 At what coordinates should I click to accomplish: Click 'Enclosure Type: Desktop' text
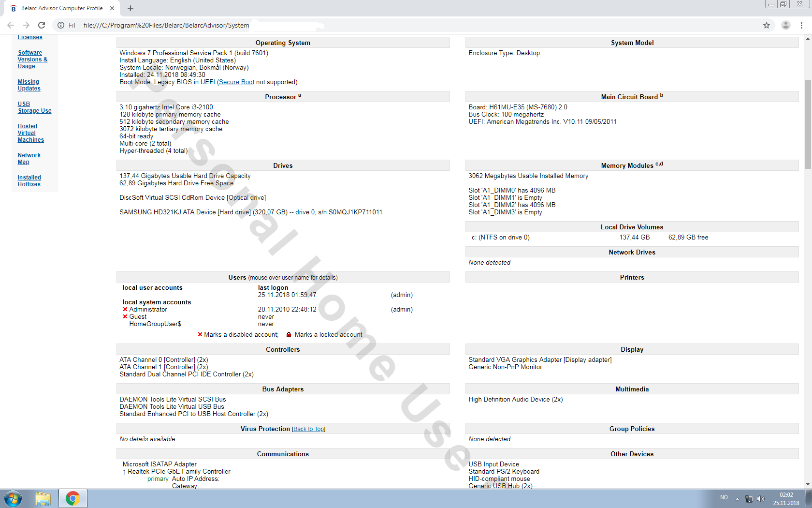pos(504,53)
